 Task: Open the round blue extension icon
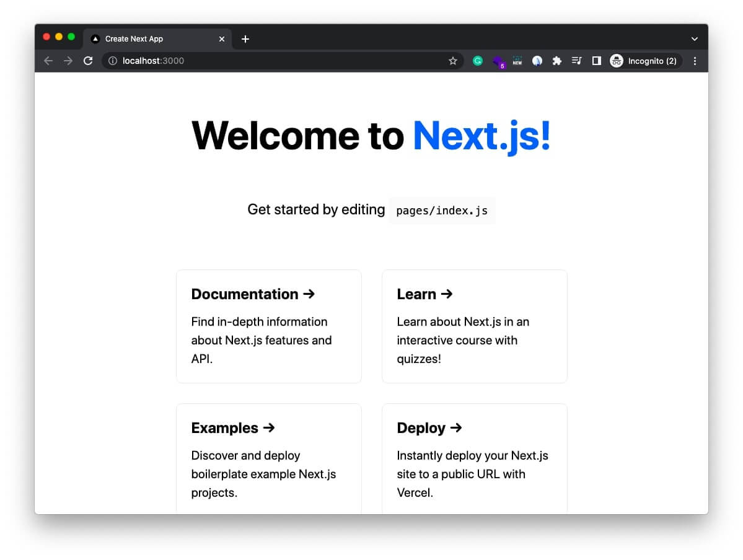(x=537, y=61)
